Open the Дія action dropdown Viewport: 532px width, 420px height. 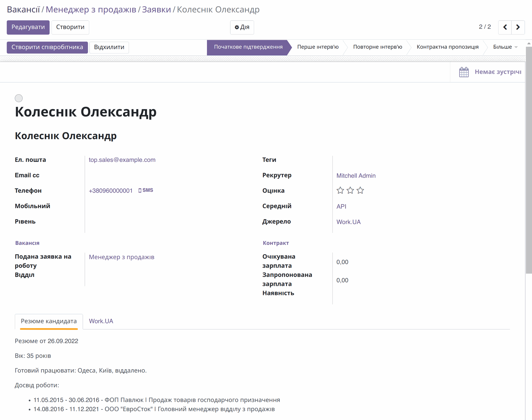coord(242,27)
